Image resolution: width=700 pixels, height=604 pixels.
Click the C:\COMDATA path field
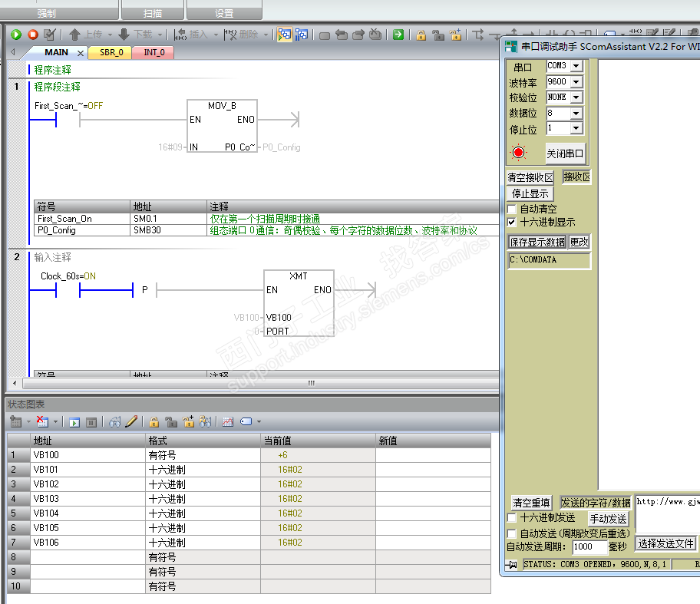click(x=549, y=260)
